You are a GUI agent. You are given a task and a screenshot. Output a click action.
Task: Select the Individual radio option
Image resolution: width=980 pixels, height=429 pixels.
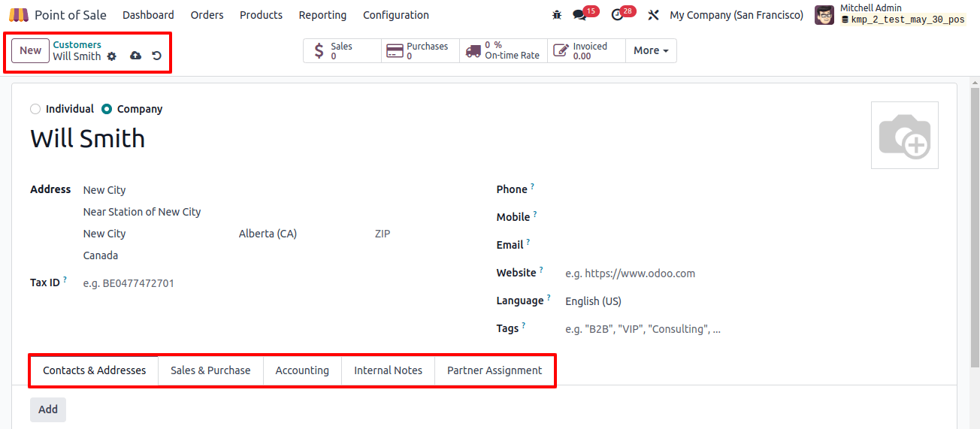tap(35, 109)
